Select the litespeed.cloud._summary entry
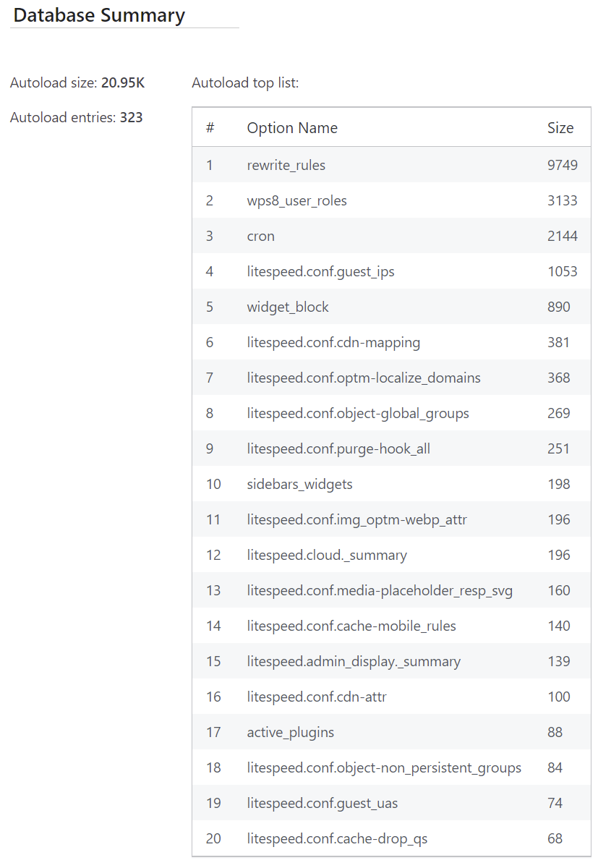Image resolution: width=611 pixels, height=868 pixels. (x=327, y=556)
